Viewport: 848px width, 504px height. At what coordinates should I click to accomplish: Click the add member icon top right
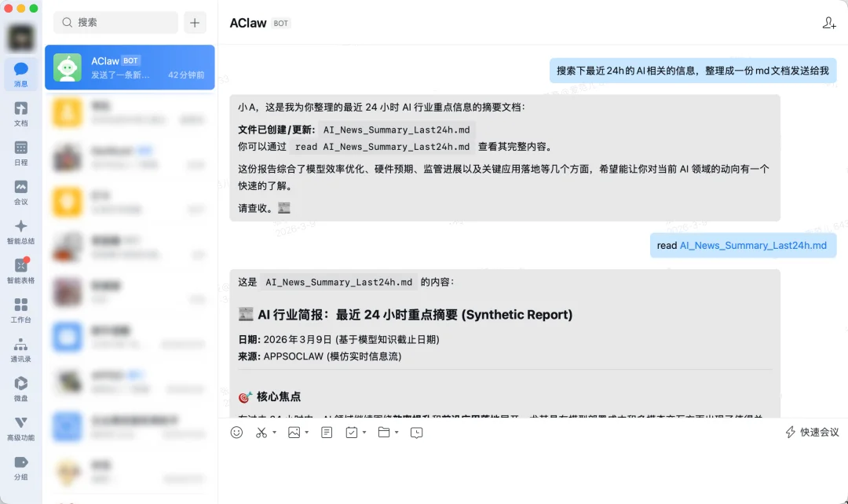[x=829, y=23]
